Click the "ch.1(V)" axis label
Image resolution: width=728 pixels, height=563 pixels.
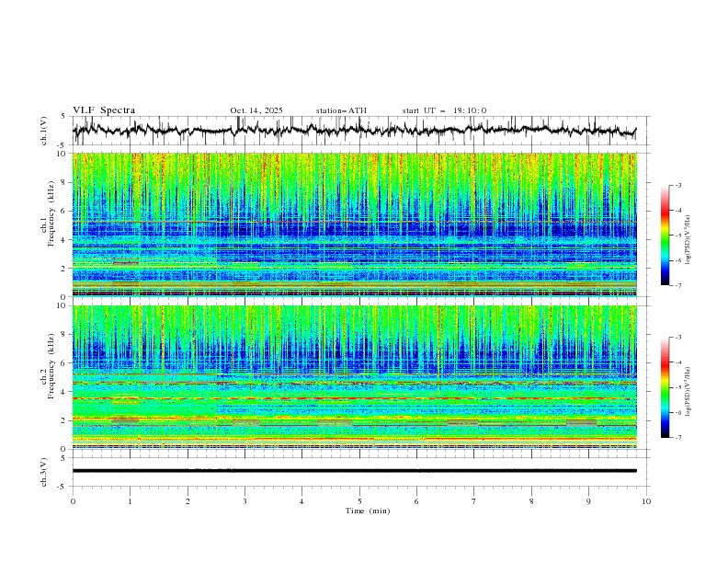pos(44,131)
